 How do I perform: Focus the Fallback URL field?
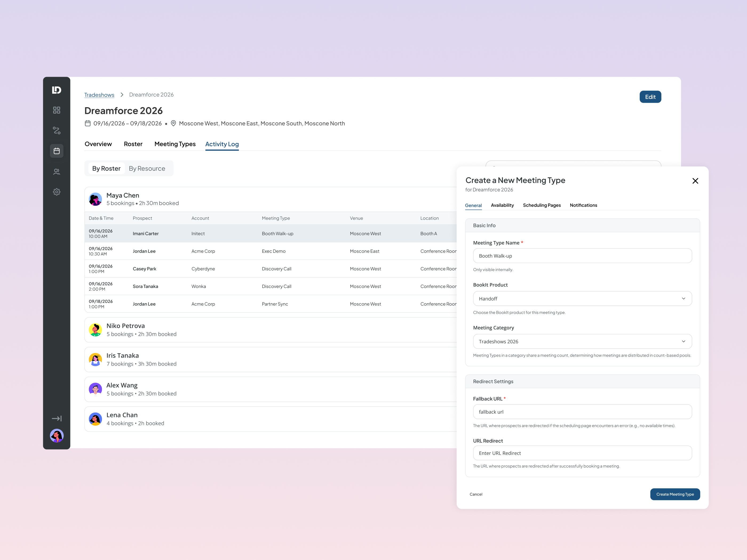tap(582, 412)
